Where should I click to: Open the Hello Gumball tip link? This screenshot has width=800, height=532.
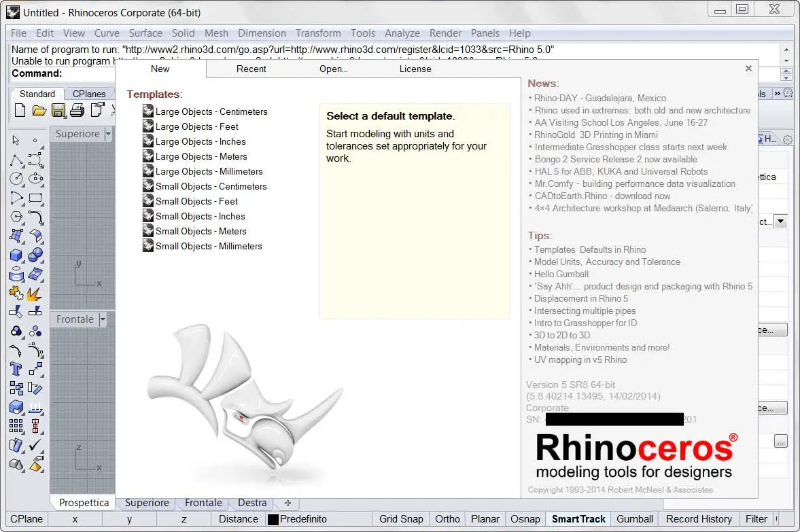tap(562, 274)
